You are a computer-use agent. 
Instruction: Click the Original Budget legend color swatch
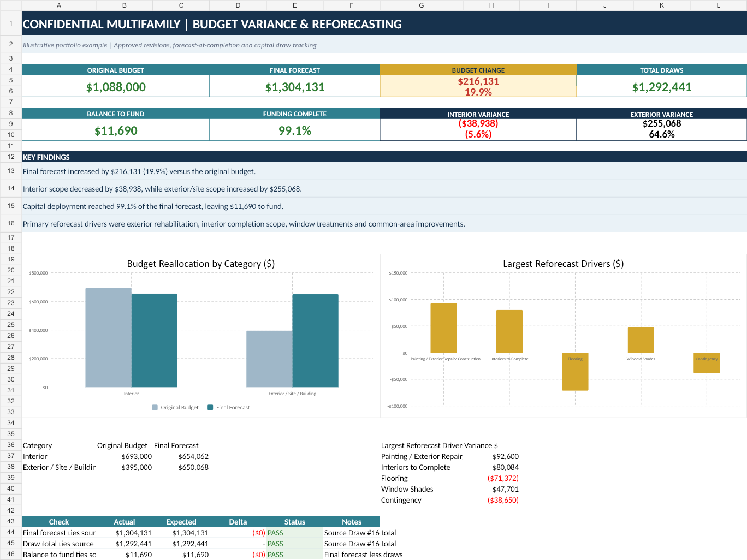click(155, 407)
